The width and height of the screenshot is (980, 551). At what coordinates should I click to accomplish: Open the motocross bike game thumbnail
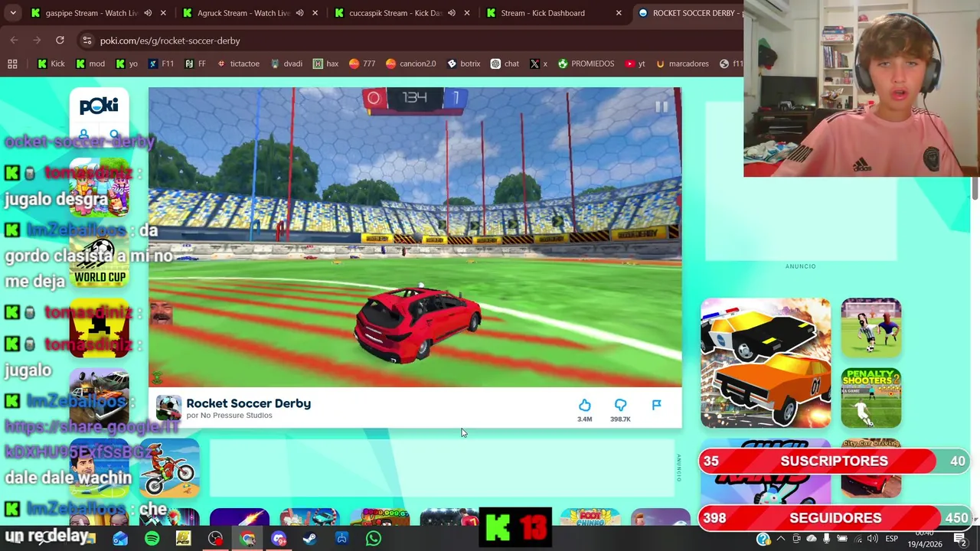[x=169, y=468]
